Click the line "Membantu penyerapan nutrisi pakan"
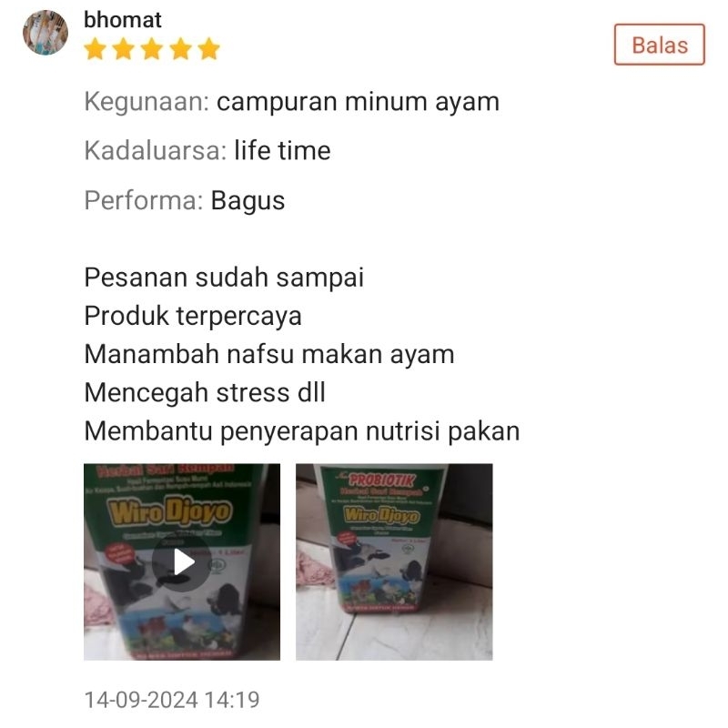 [302, 431]
